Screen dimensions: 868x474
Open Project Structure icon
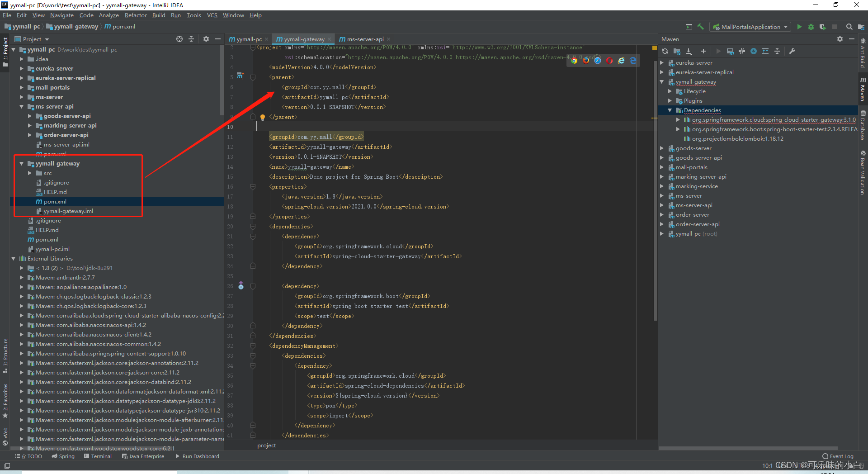[x=861, y=27]
